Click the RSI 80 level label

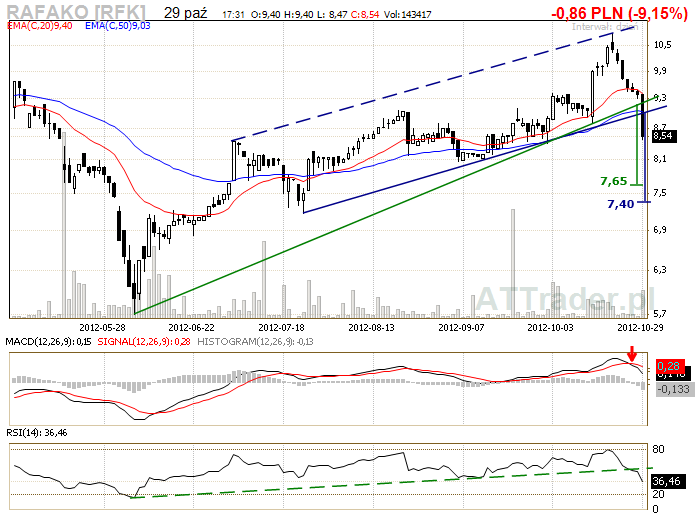coord(658,449)
